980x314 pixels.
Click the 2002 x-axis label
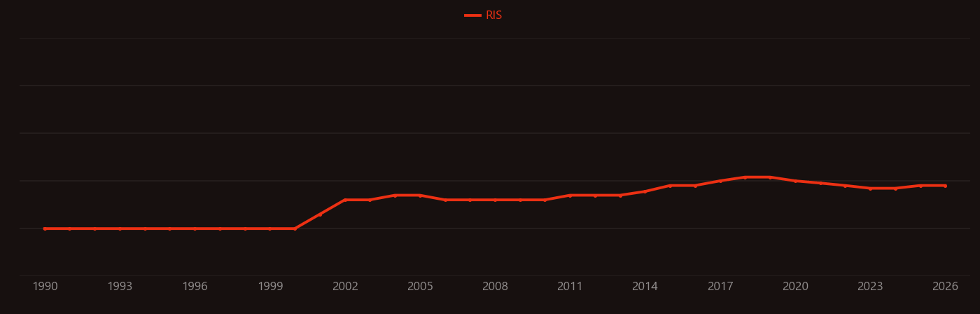pyautogui.click(x=345, y=287)
